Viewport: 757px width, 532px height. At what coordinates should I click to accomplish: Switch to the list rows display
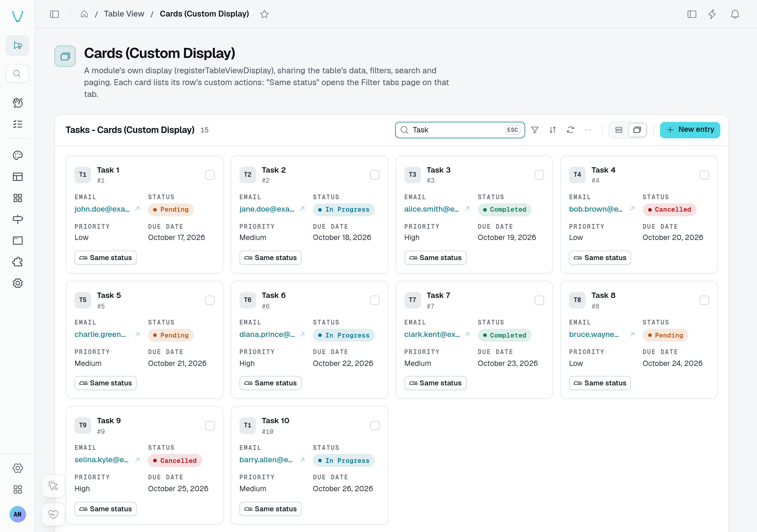point(619,130)
